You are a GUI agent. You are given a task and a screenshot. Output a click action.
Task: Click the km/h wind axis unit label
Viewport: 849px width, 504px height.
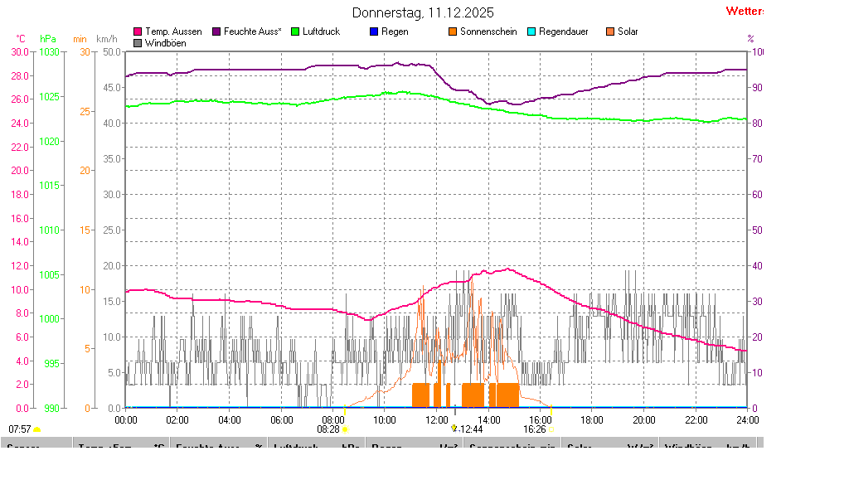[106, 39]
